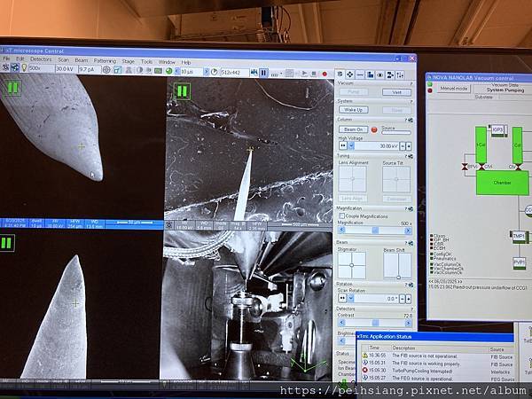The width and height of the screenshot is (532, 399).
Task: Select 'The FIB source is not operational' row
Action: pos(436,356)
